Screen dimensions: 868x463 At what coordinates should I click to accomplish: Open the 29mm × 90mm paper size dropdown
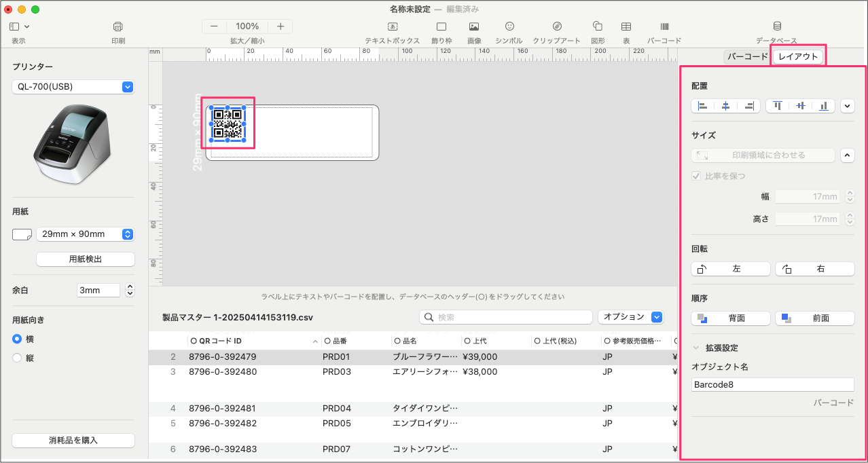(x=85, y=234)
